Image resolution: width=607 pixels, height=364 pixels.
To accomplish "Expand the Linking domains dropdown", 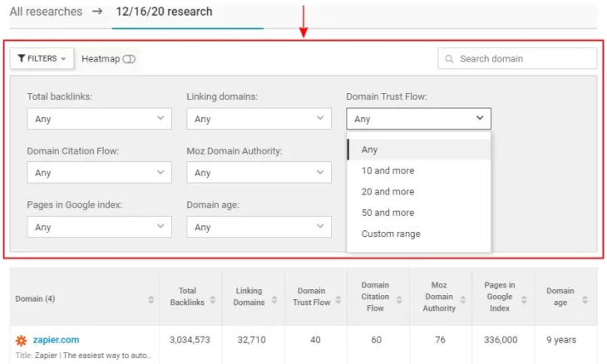I will [x=259, y=119].
